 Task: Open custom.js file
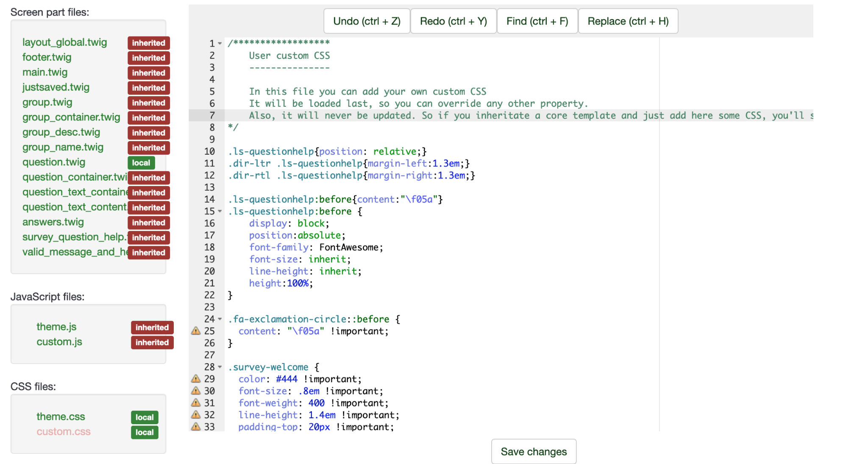59,342
